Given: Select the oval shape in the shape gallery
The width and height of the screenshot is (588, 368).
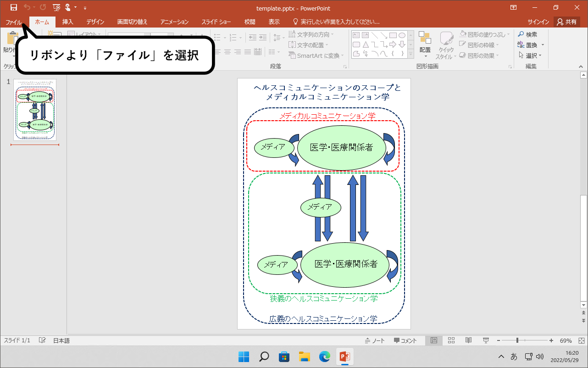Looking at the screenshot, I should point(402,35).
